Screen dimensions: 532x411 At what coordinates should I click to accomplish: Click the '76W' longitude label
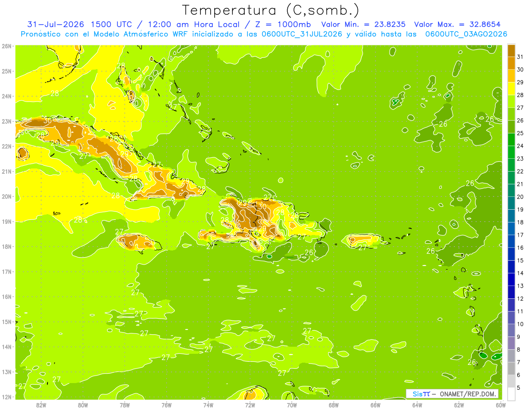(166, 405)
